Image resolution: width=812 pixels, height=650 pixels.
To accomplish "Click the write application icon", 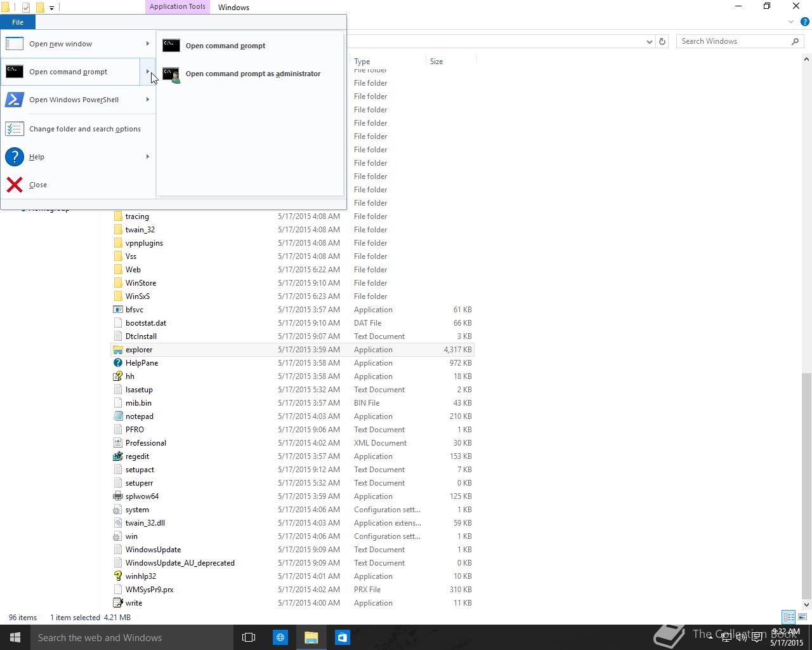I will [x=117, y=603].
